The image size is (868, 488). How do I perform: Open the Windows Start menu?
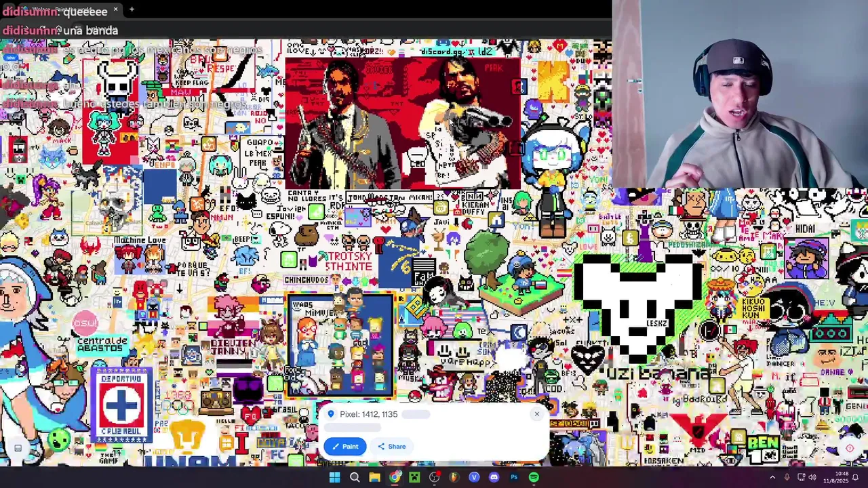click(x=334, y=477)
